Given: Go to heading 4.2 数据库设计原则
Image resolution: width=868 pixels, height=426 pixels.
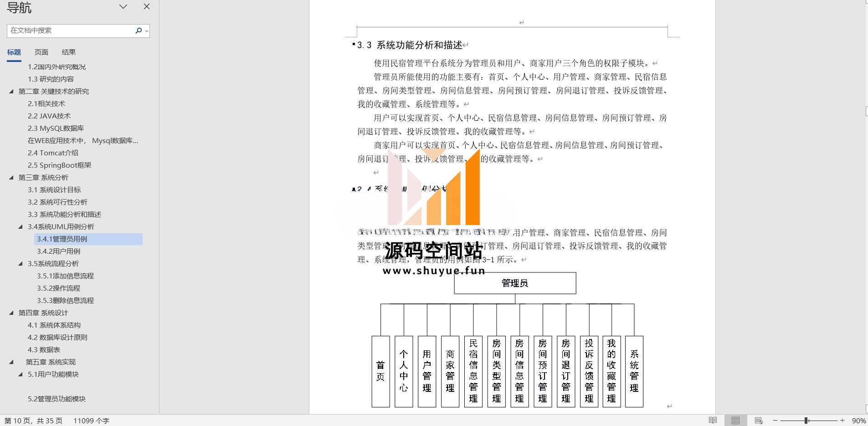Looking at the screenshot, I should click(x=57, y=337).
